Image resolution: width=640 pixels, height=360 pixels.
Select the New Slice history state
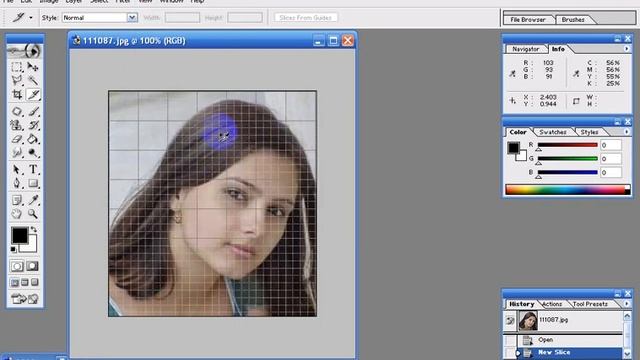coord(570,353)
